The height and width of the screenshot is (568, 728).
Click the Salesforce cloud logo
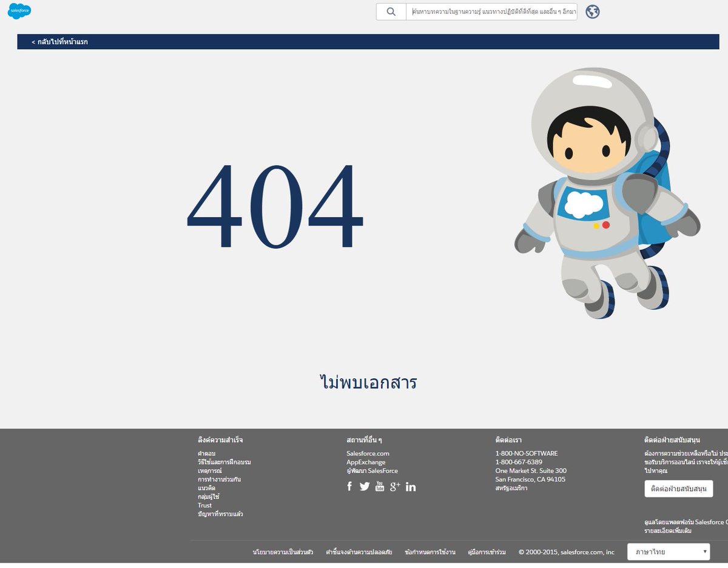19,11
